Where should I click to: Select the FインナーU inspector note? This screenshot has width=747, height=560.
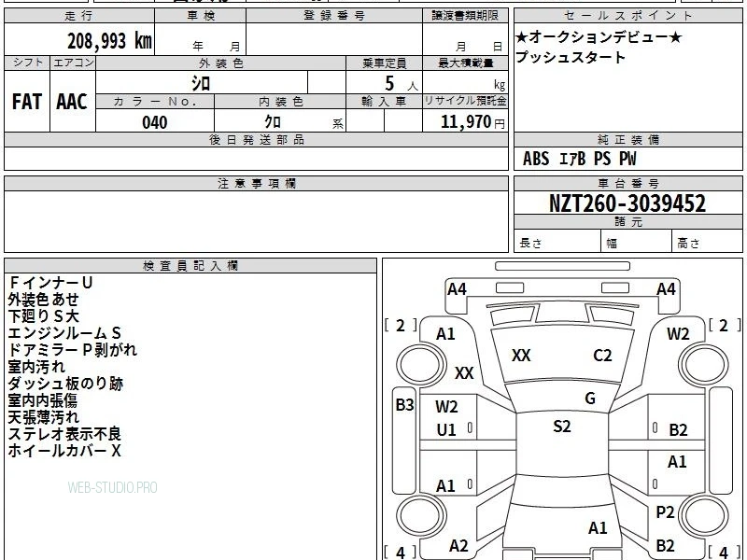[x=50, y=283]
